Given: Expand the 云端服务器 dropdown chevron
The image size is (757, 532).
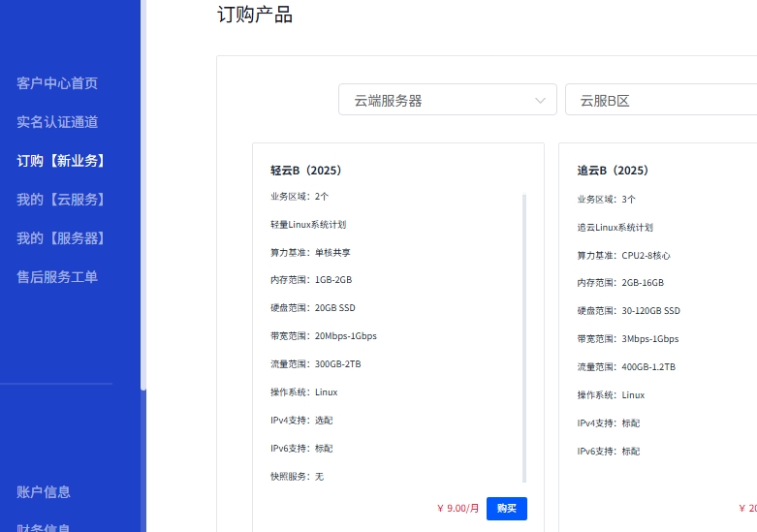Looking at the screenshot, I should click(540, 100).
